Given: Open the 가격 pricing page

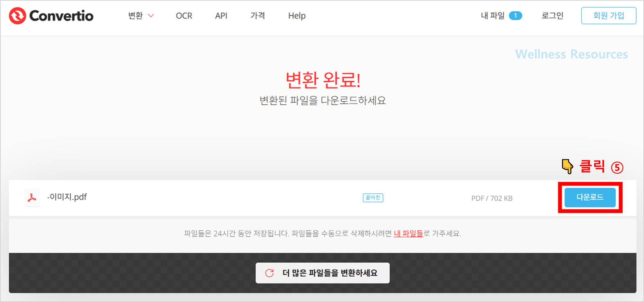Looking at the screenshot, I should pos(257,15).
